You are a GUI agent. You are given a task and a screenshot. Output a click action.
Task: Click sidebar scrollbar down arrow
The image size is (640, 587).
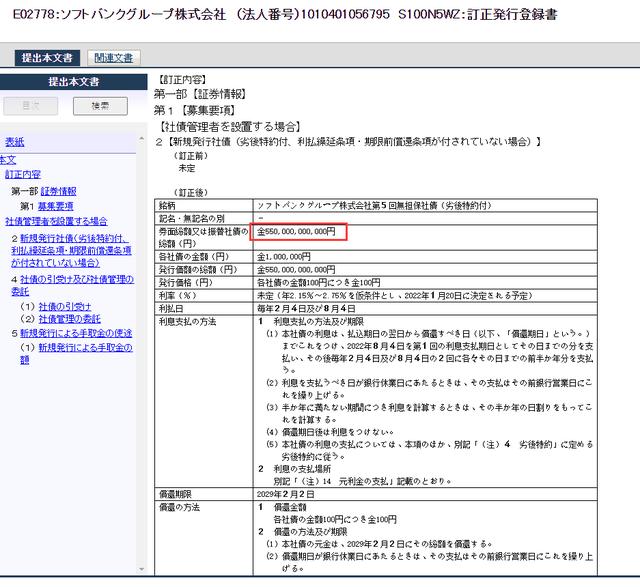click(x=142, y=569)
